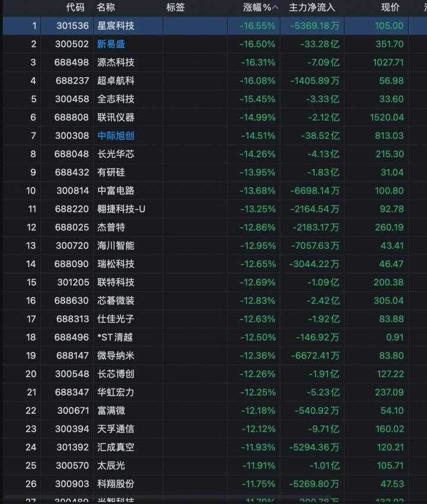Click the 现价 column header
Image resolution: width=427 pixels, height=504 pixels.
390,7
